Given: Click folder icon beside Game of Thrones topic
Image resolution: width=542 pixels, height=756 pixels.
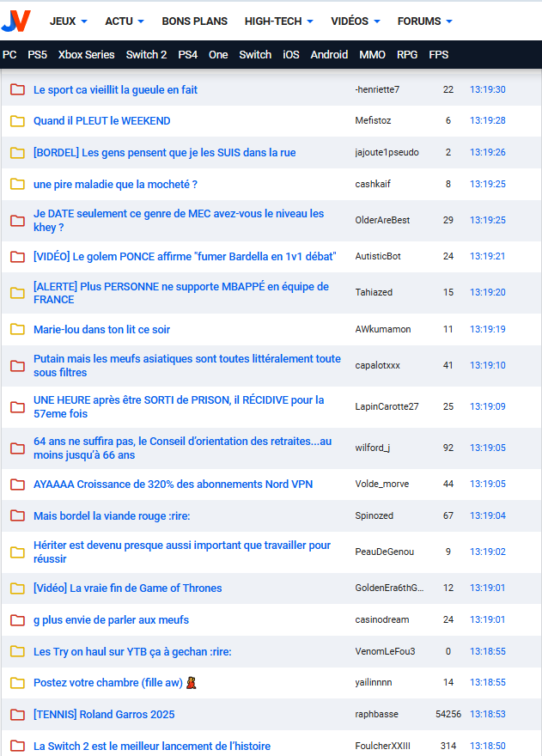Looking at the screenshot, I should coord(17,588).
